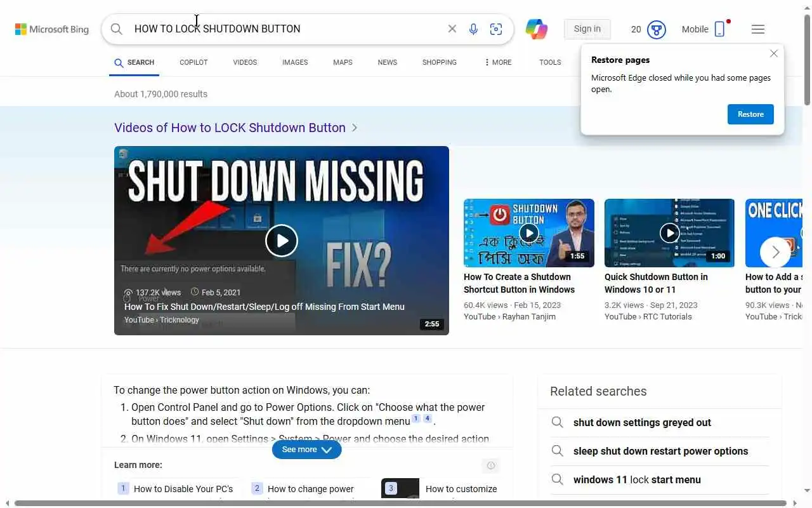
Task: Click About 1,790,000 results text
Action: click(160, 94)
